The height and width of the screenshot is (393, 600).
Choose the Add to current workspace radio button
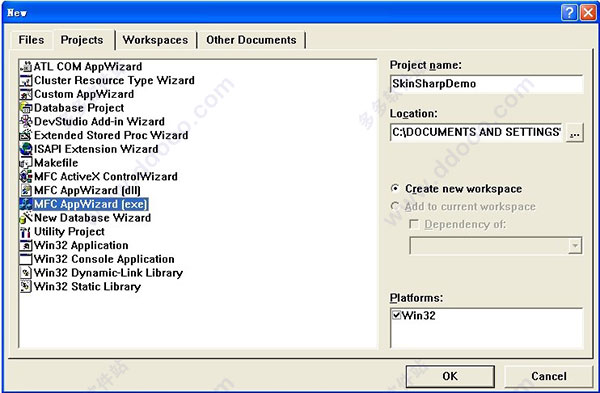pos(395,206)
